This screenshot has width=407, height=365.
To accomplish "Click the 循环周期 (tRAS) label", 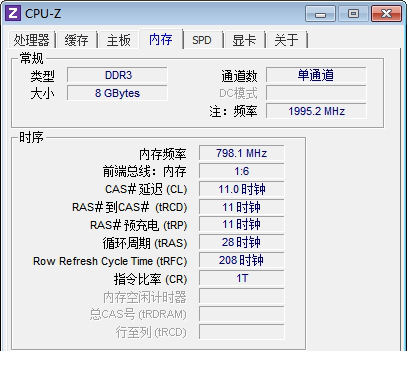I will [x=145, y=243].
